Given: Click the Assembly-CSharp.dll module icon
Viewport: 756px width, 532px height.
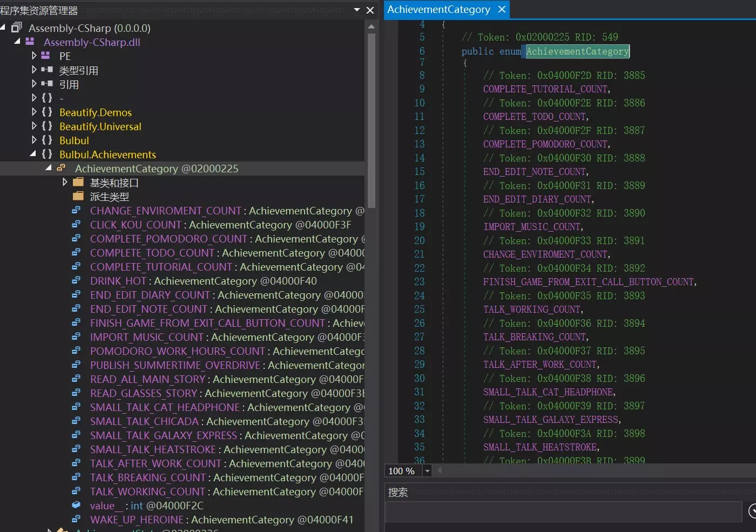Looking at the screenshot, I should 30,42.
